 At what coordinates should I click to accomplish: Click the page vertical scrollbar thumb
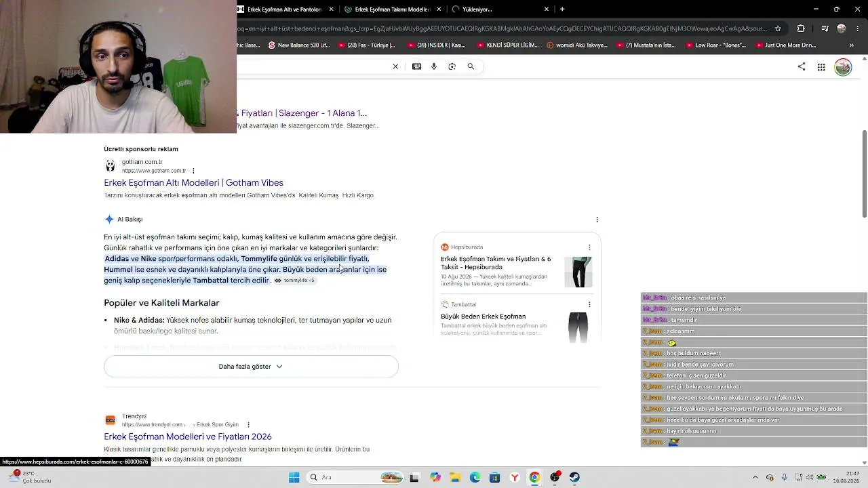[864, 174]
